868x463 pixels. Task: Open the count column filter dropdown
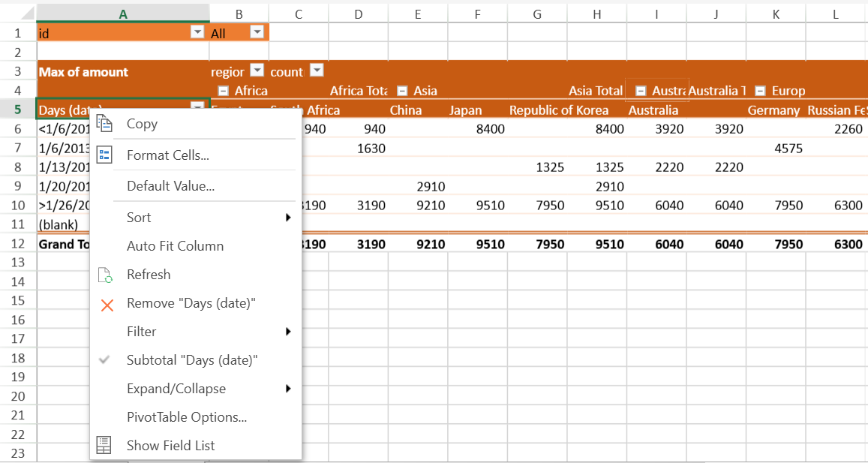[x=317, y=71]
